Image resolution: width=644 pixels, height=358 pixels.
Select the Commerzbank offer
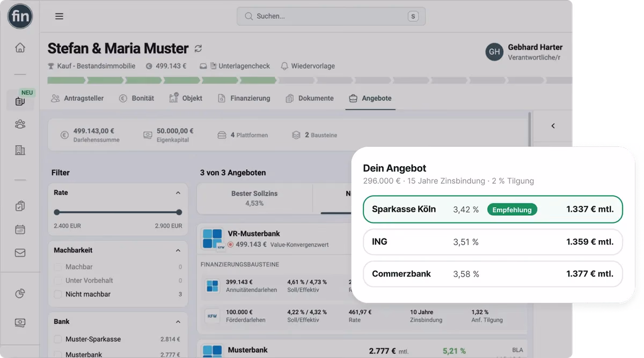pos(493,274)
